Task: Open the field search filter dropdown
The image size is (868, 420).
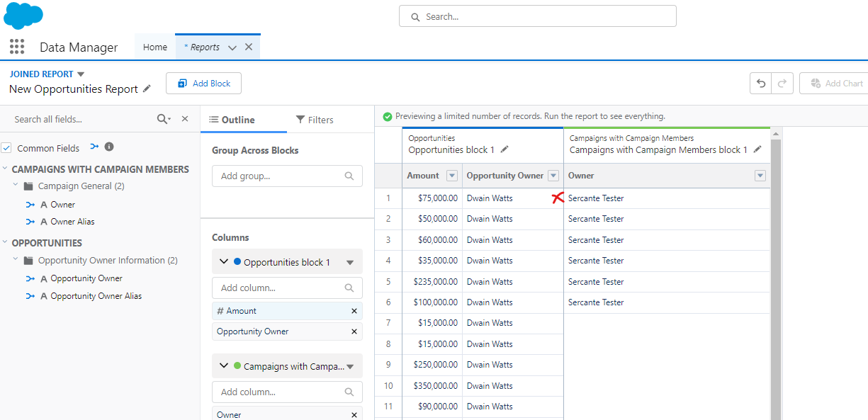Action: click(164, 119)
